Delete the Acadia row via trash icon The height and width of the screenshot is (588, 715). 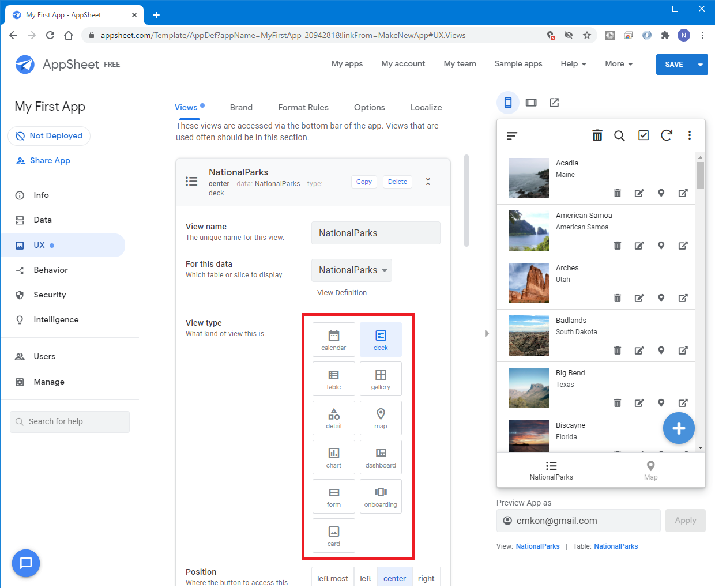tap(617, 193)
